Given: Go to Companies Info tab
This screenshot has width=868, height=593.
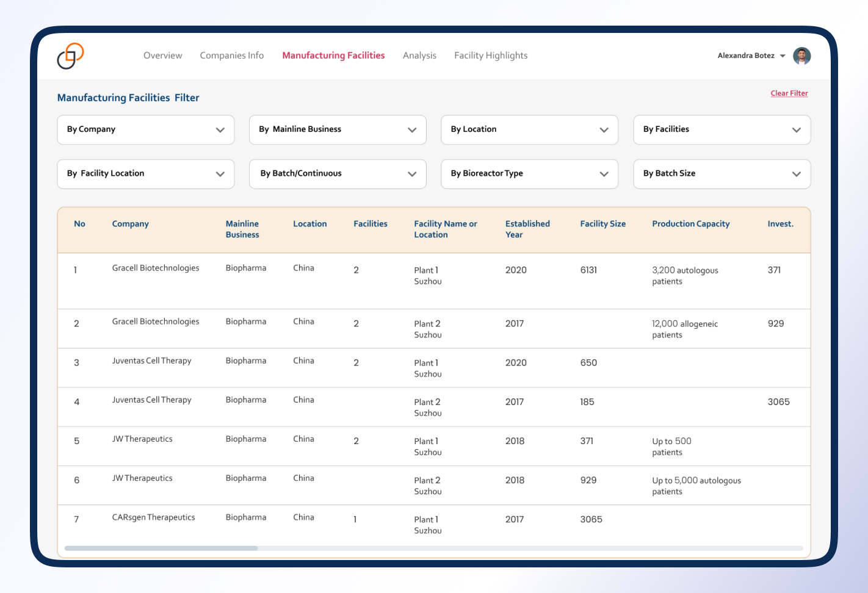Looking at the screenshot, I should tap(232, 56).
